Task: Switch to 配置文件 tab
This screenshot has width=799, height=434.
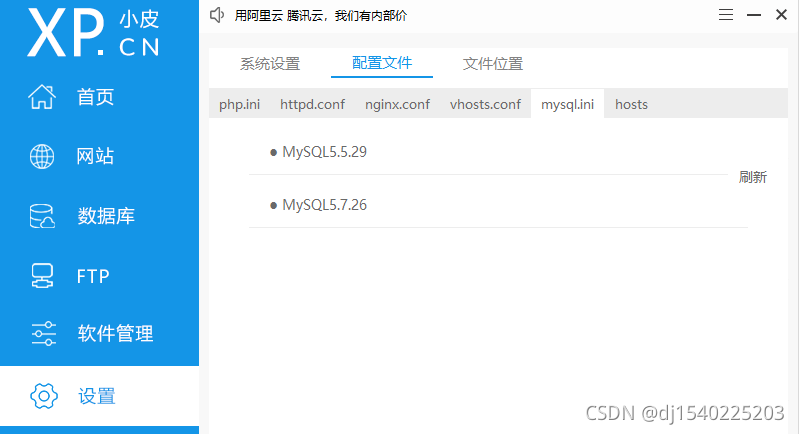Action: pyautogui.click(x=382, y=63)
